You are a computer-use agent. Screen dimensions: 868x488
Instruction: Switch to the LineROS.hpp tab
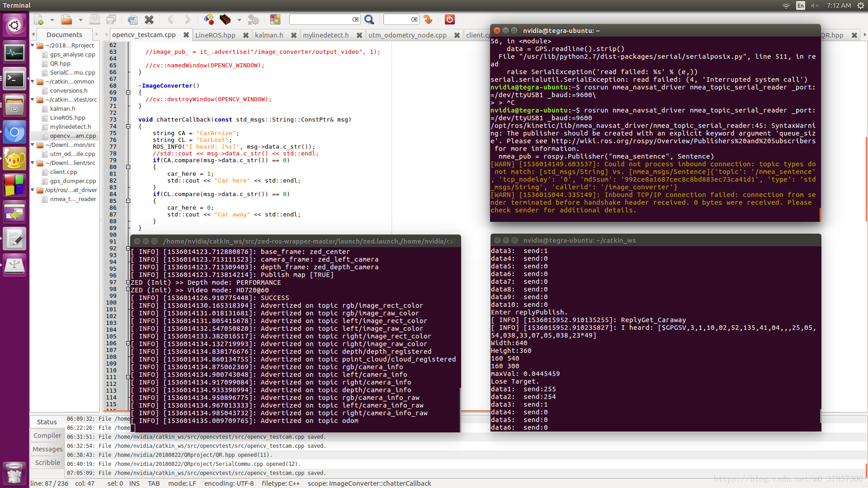coord(215,35)
